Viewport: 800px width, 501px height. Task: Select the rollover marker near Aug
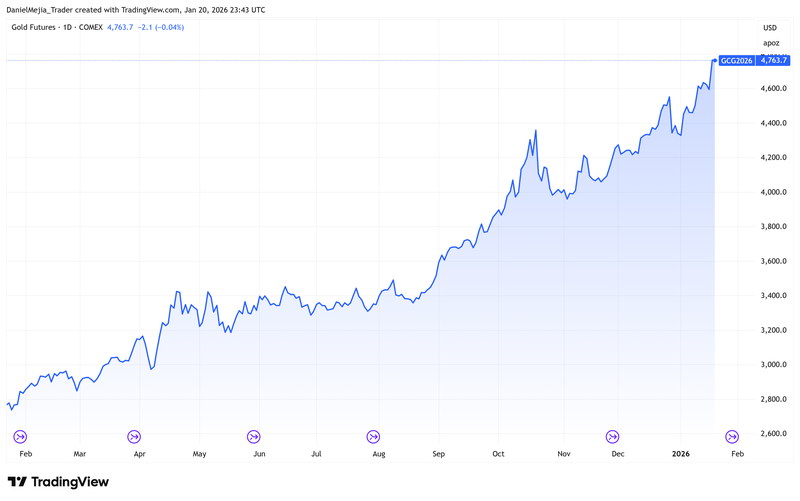373,436
